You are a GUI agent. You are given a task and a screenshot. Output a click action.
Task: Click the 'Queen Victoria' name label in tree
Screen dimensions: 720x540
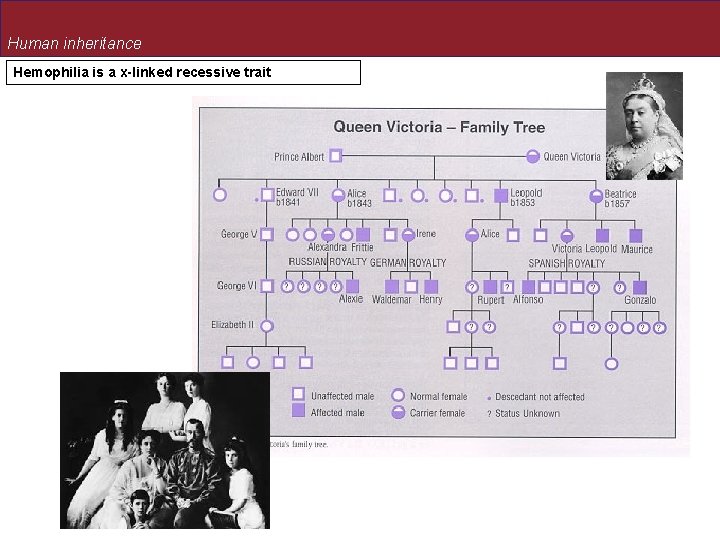tap(572, 157)
